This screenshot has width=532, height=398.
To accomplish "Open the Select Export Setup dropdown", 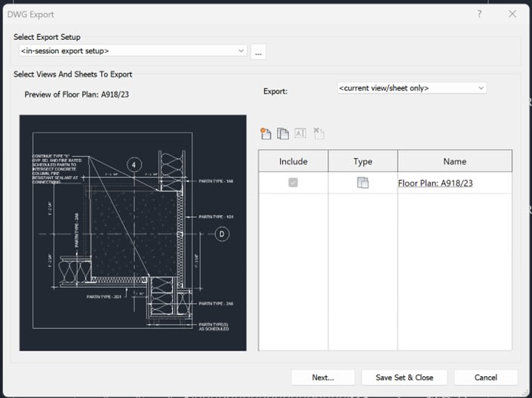I will coord(133,51).
